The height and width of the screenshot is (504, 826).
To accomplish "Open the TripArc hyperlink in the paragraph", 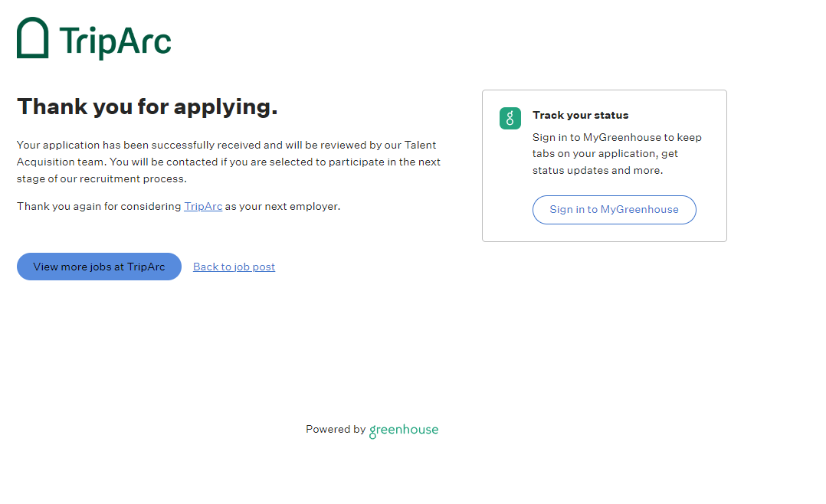I will (x=203, y=206).
